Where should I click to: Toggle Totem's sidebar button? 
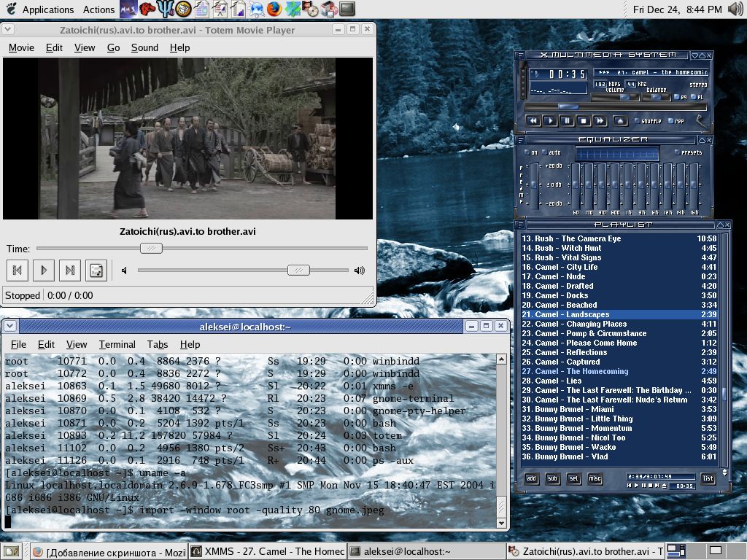point(96,271)
